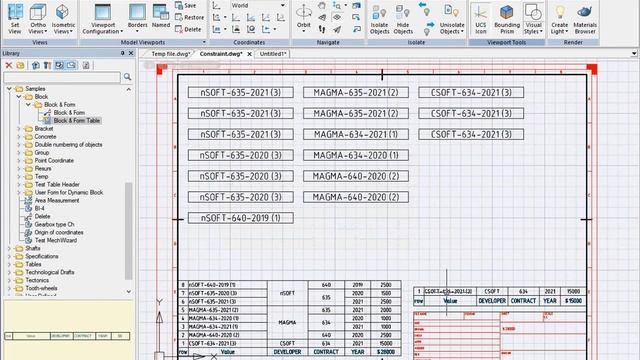
Task: Click Isolate Objects
Action: point(379,19)
